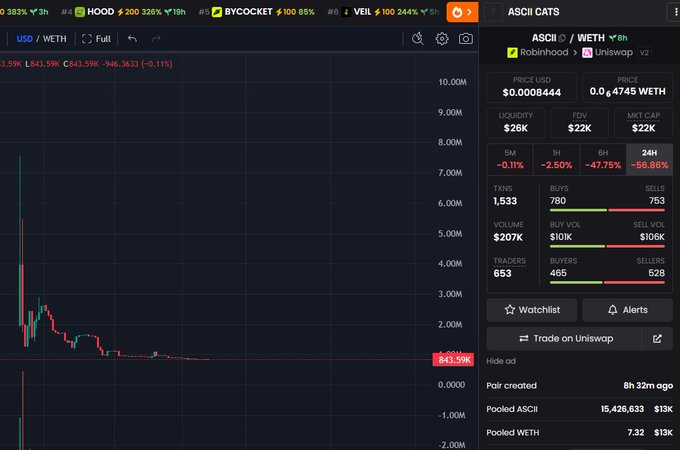680x450 pixels.
Task: Redo the chart action
Action: (156, 39)
